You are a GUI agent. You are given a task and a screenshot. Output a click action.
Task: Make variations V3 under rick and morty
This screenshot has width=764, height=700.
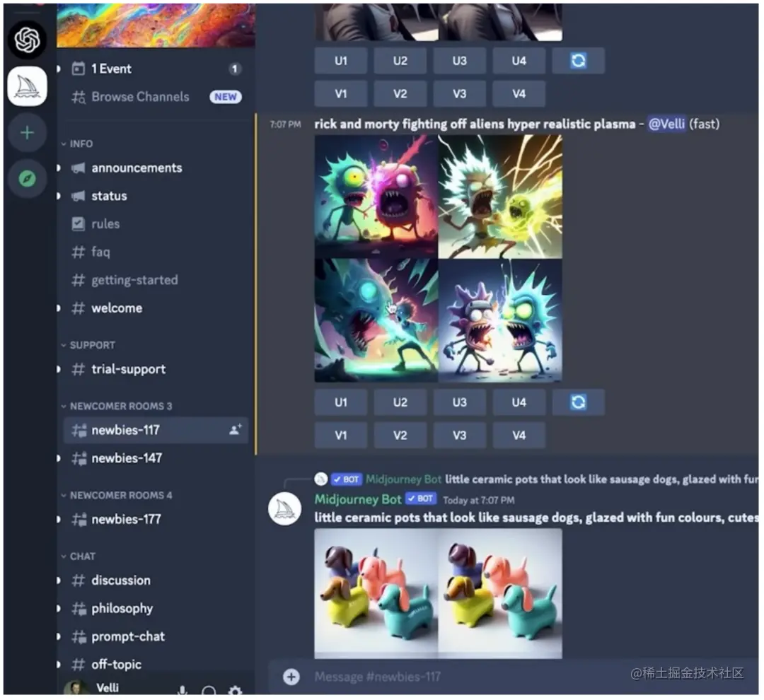pyautogui.click(x=460, y=435)
